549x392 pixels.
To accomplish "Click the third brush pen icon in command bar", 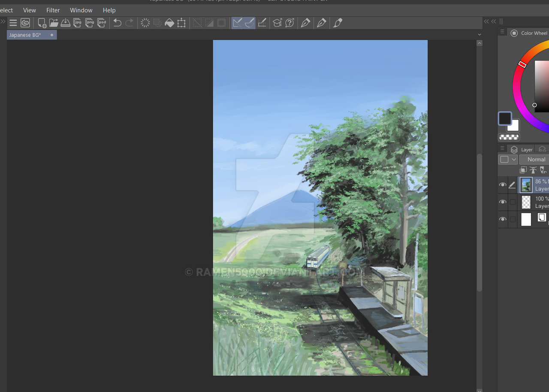I will click(x=338, y=23).
